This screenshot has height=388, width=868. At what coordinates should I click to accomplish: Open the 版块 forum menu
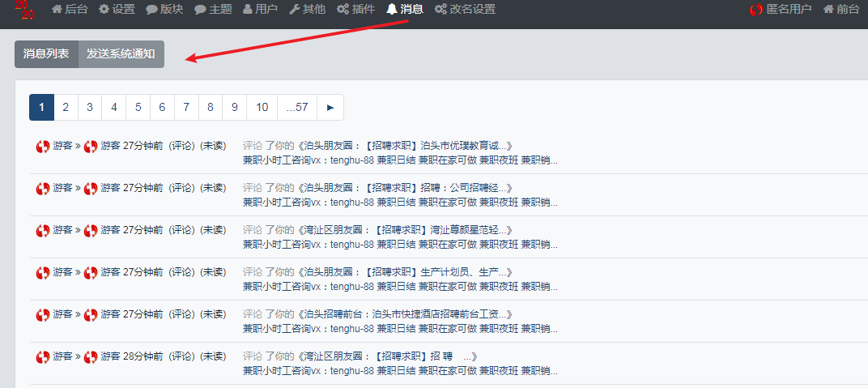(164, 9)
